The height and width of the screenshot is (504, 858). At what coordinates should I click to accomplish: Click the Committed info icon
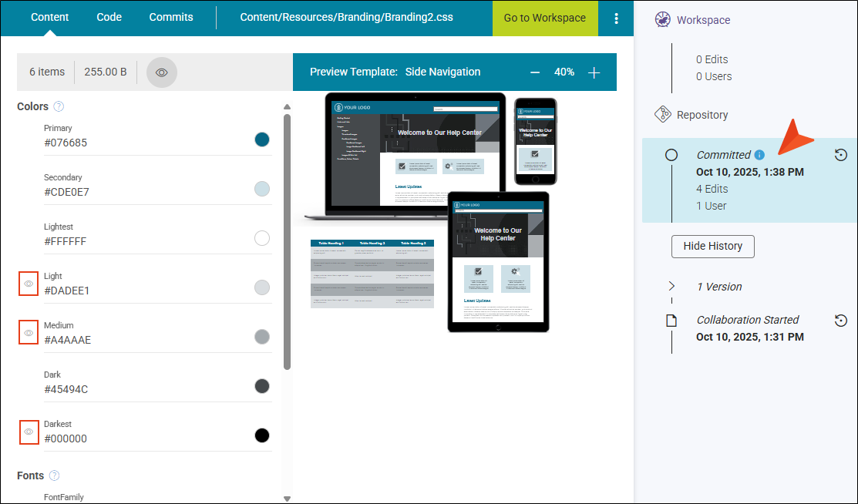point(759,155)
